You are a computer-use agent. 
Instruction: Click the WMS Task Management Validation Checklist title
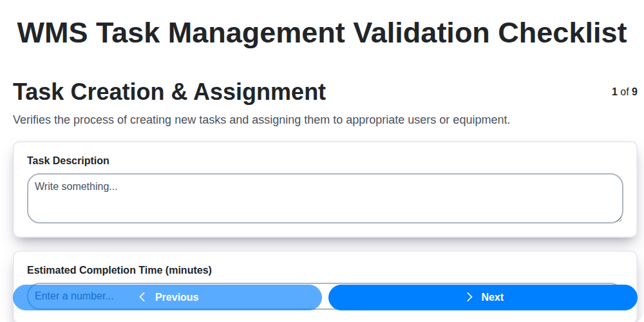(x=322, y=32)
